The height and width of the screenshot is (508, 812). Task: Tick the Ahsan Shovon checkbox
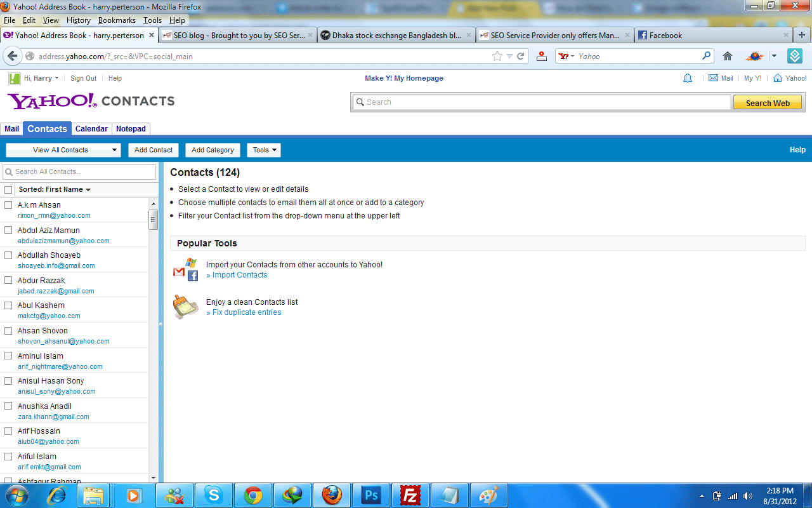coord(8,331)
